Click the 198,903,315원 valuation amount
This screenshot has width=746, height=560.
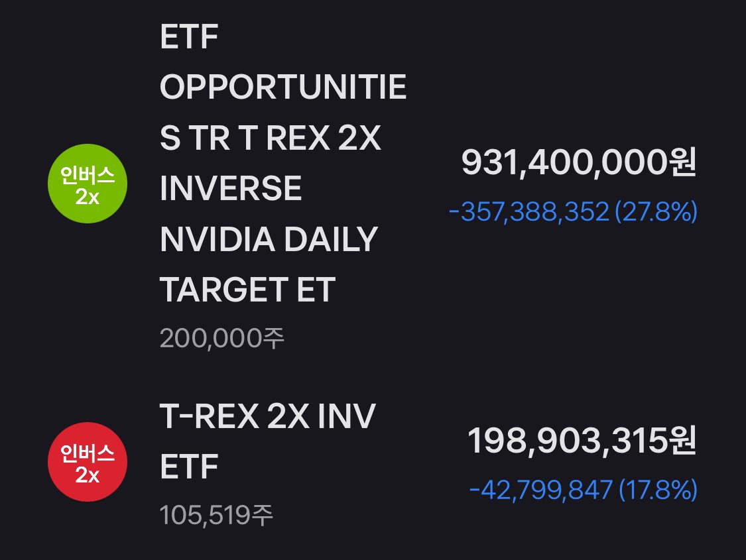click(x=582, y=441)
